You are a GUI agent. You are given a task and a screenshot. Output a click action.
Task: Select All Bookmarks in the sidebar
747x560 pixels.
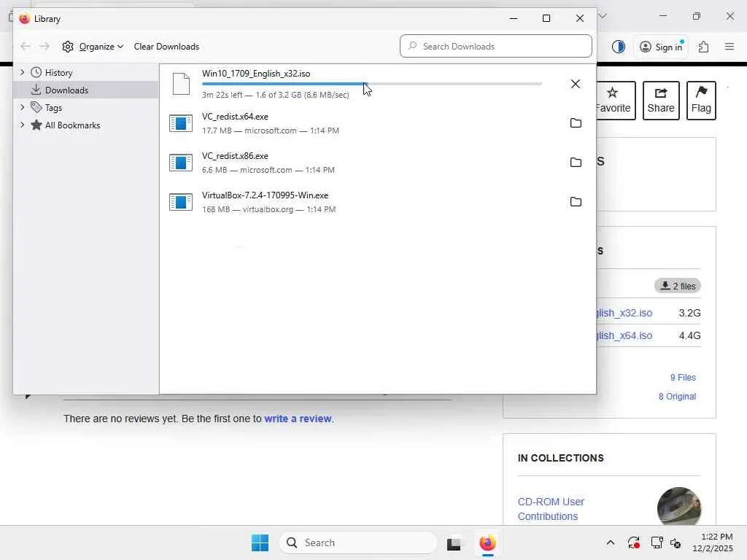point(72,125)
